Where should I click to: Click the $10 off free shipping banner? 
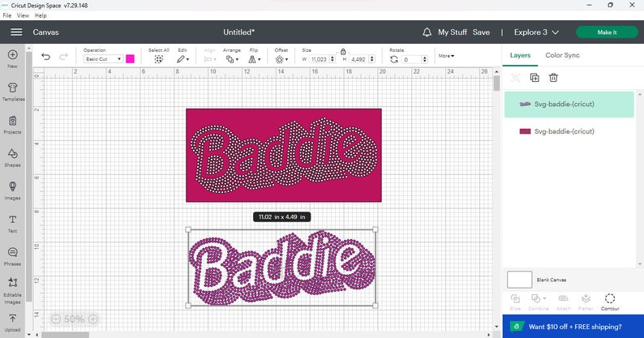pos(573,327)
